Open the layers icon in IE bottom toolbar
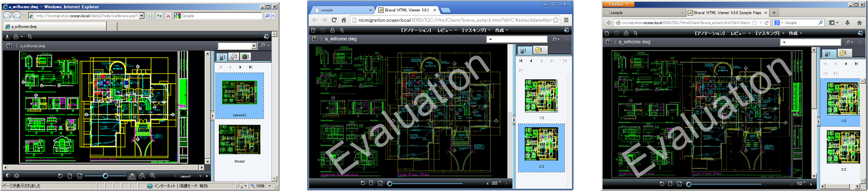 [x=17, y=176]
